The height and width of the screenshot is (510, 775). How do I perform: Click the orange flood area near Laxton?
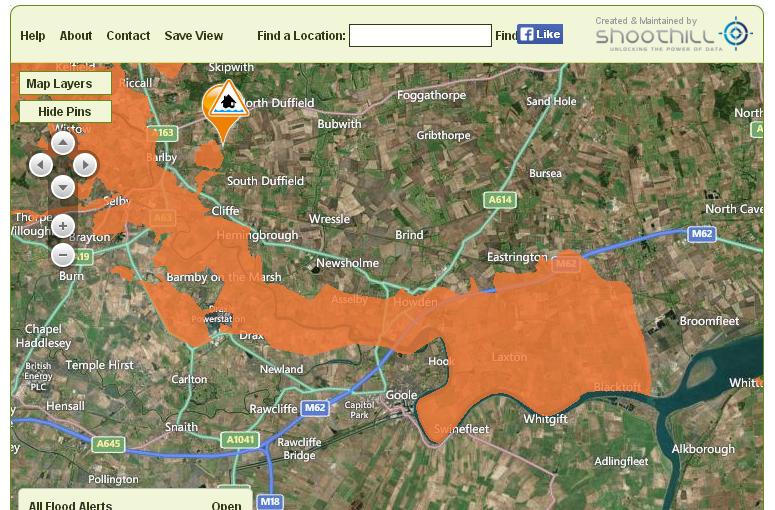tap(509, 357)
